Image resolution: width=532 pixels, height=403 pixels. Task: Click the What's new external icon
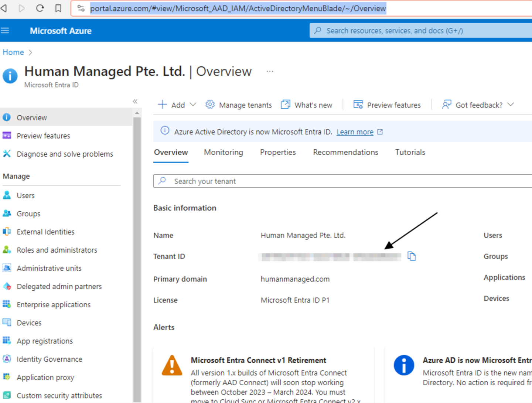(285, 105)
